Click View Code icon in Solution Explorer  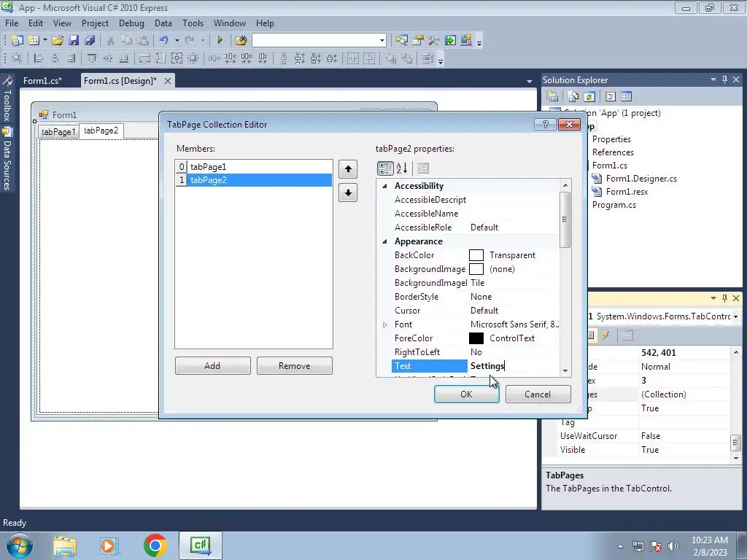pyautogui.click(x=611, y=97)
